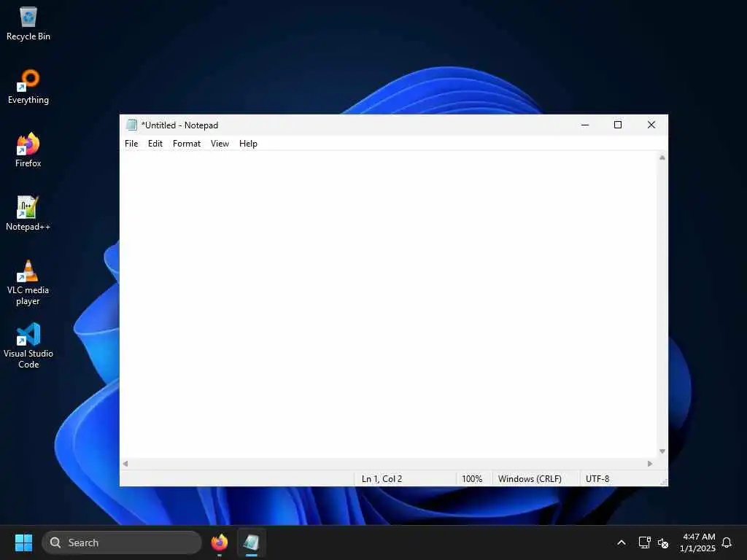The image size is (747, 560).
Task: Click the vertical scrollbar up arrow in Notepad
Action: [x=662, y=157]
